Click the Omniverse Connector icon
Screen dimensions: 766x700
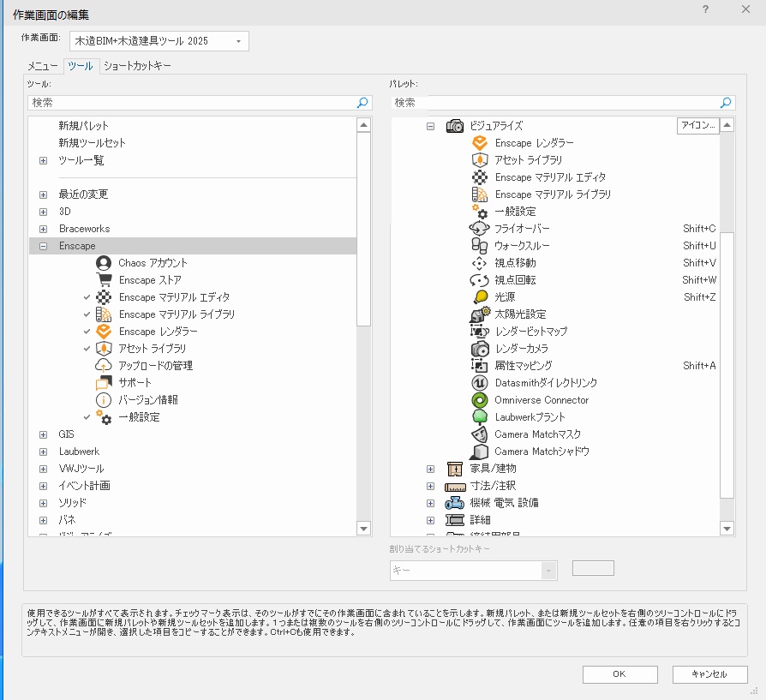480,400
